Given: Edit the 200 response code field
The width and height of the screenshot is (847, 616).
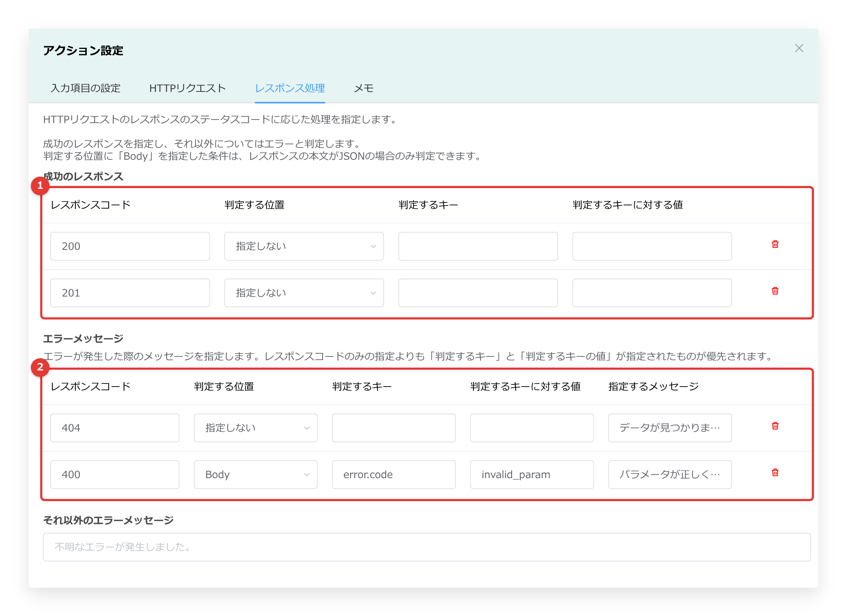Looking at the screenshot, I should tap(130, 246).
